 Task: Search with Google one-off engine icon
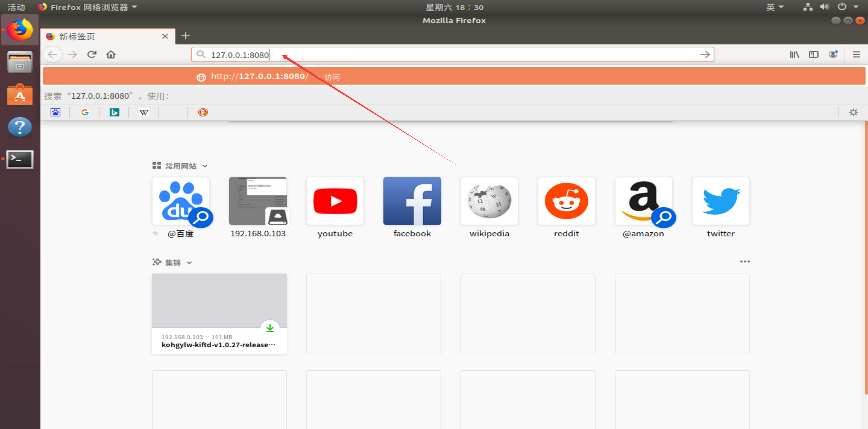click(85, 112)
